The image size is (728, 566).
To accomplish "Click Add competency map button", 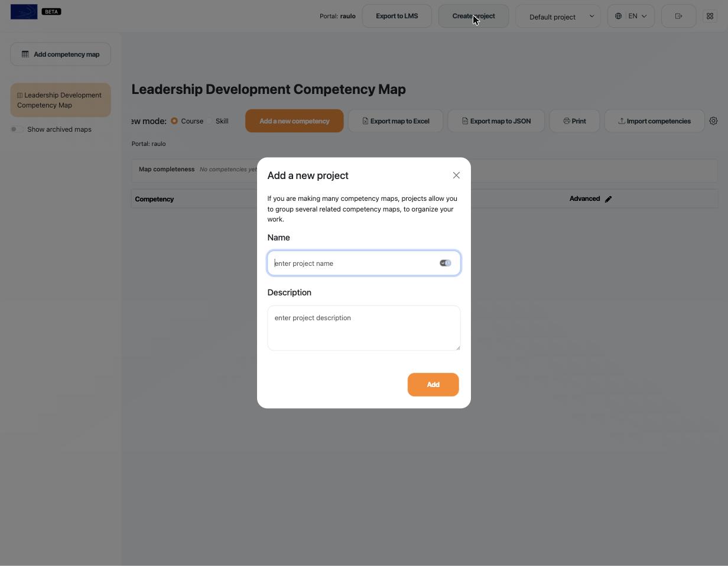I will point(60,54).
